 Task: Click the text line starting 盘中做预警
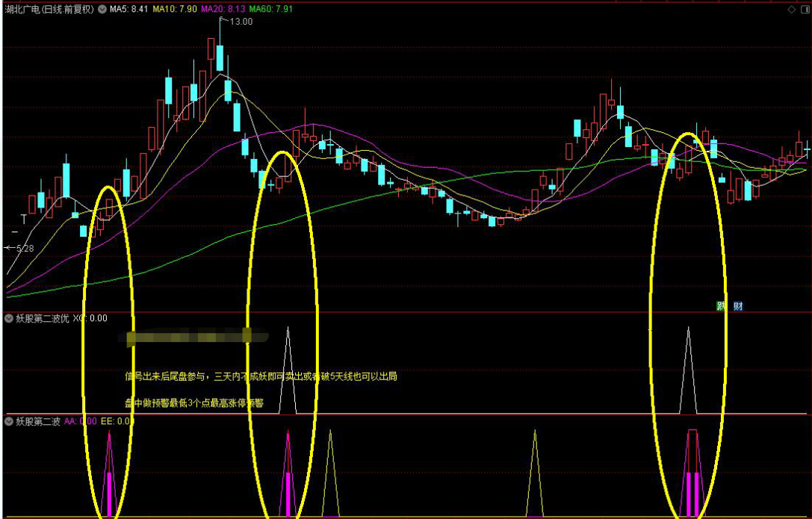(x=194, y=403)
